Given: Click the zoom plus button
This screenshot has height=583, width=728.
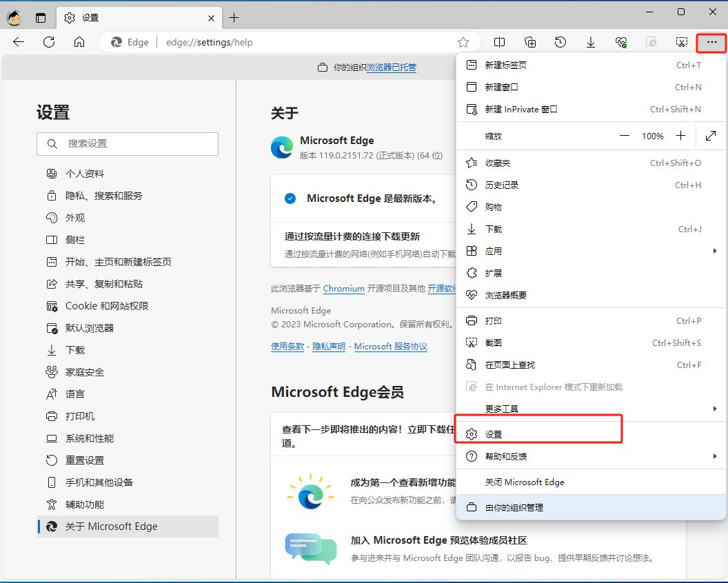Looking at the screenshot, I should click(x=680, y=136).
